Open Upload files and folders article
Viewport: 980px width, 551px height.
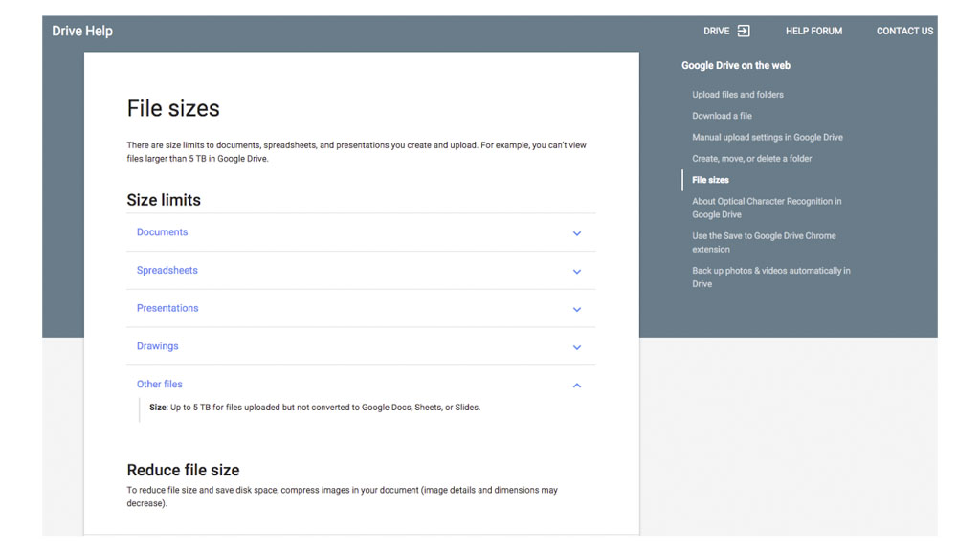click(737, 95)
